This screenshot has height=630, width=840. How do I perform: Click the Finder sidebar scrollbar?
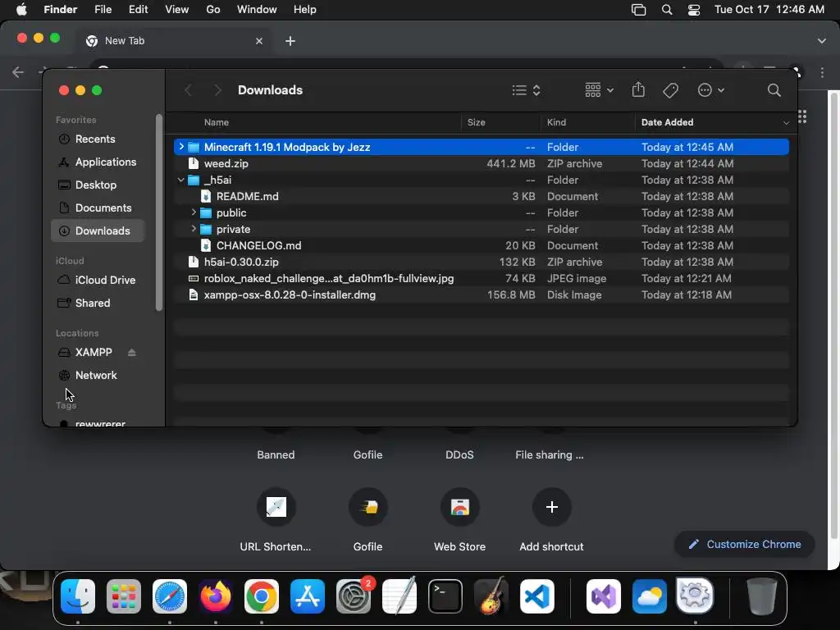[x=158, y=212]
